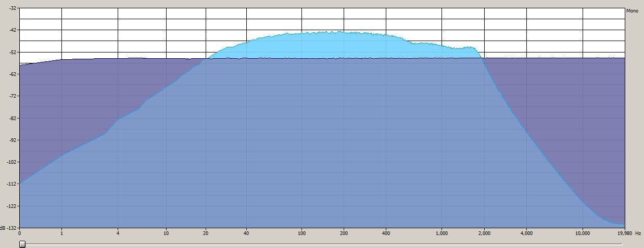Screen dimensions: 644x248
Task: Click the '400' Hz axis label
Action: tap(386, 233)
